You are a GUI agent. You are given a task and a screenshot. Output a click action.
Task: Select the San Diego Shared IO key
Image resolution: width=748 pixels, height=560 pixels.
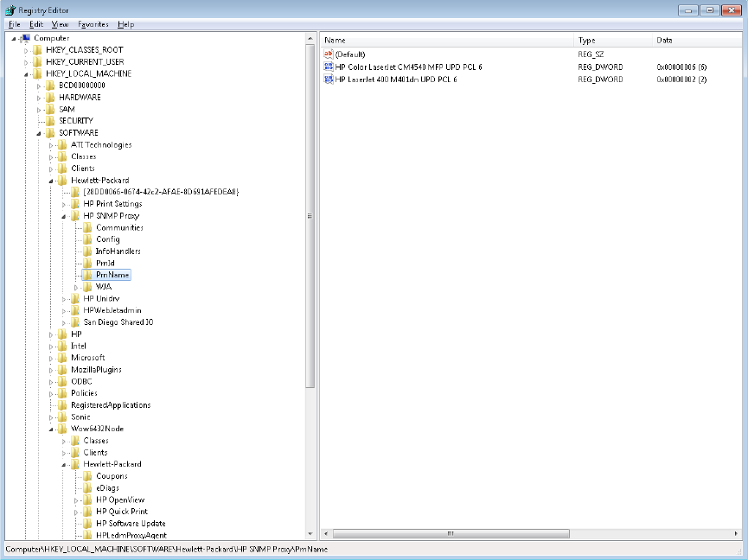pyautogui.click(x=118, y=322)
